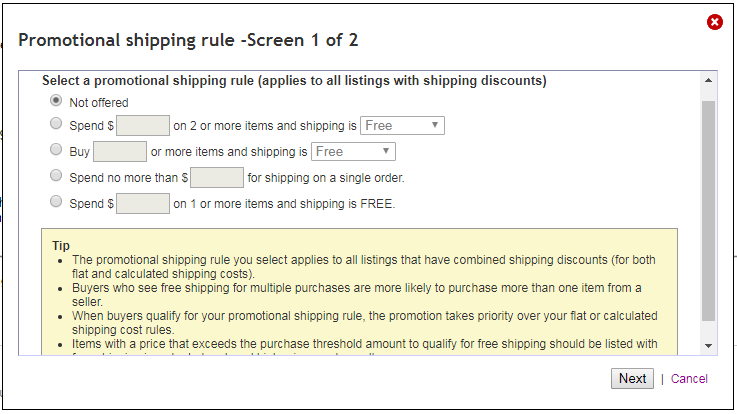Focus the amount field before "on 2 or more items"

[x=143, y=125]
